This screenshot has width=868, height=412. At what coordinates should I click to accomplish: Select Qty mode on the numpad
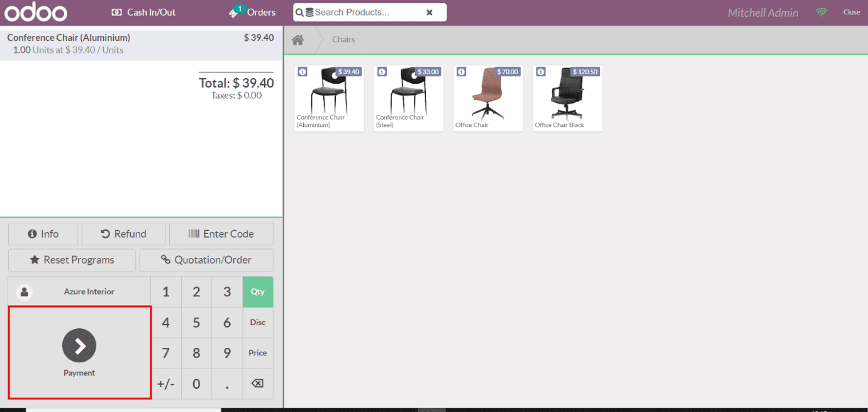258,291
